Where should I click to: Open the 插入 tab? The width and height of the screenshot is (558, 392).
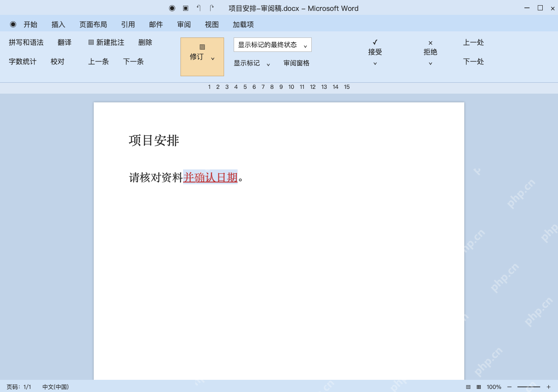click(x=58, y=24)
